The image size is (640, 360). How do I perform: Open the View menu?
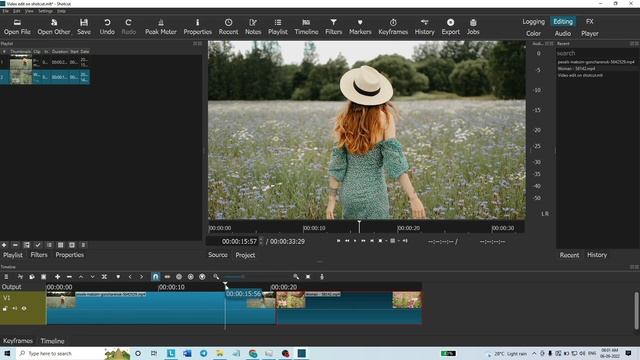[x=29, y=11]
